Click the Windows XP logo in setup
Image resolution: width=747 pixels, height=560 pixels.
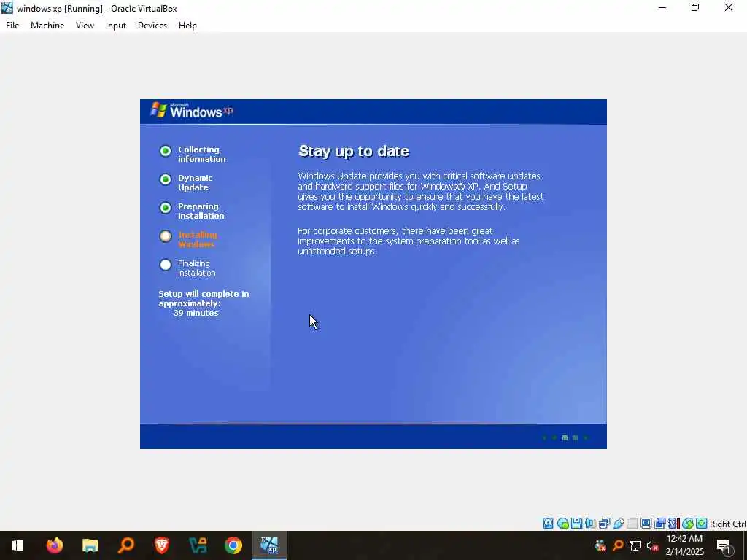192,111
